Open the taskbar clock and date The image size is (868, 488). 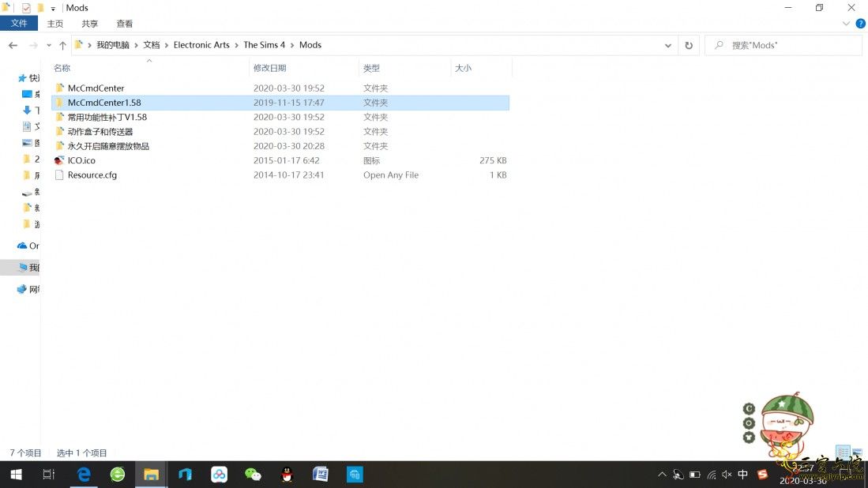[802, 474]
